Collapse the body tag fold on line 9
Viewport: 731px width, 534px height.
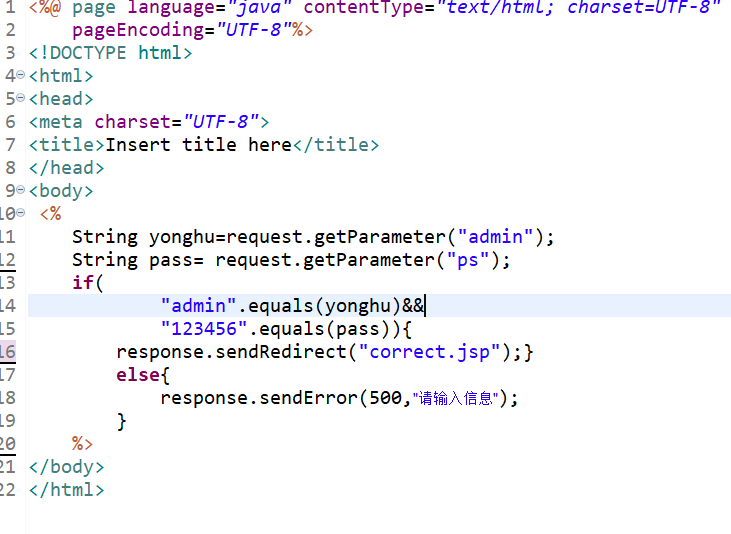pos(21,190)
